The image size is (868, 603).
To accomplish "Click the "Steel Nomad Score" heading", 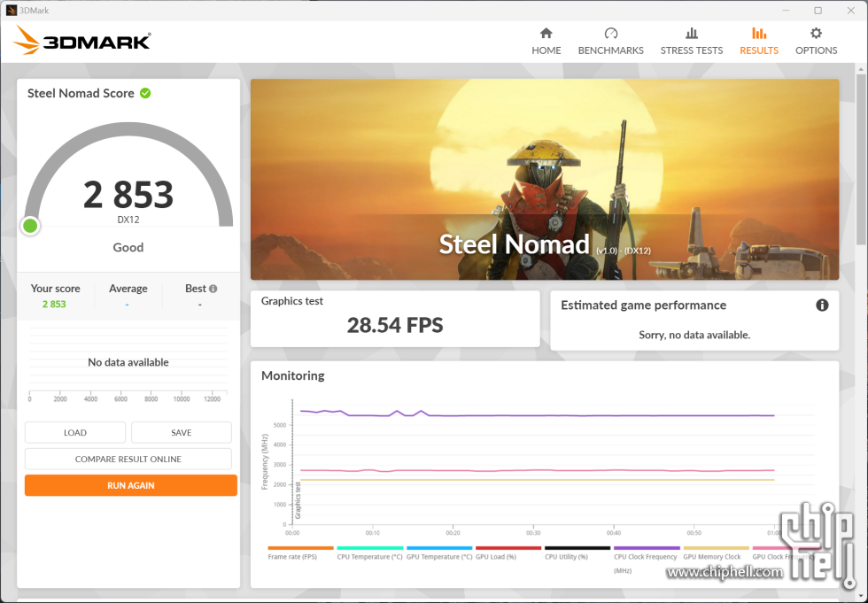I will click(81, 93).
